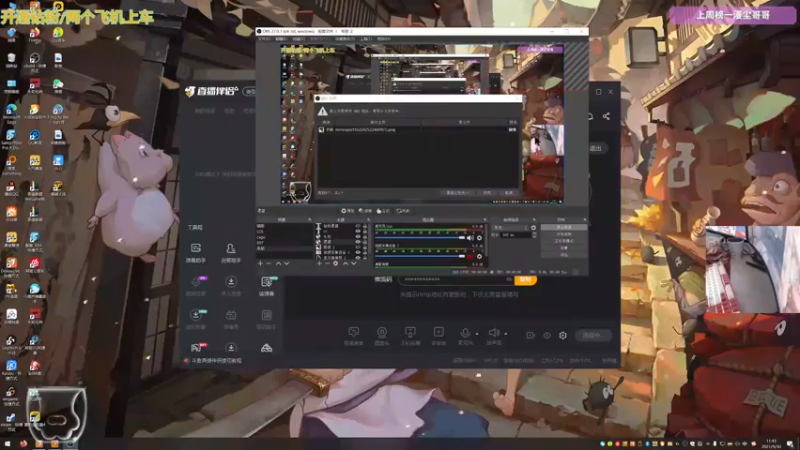Click the record icon beside the 直播伴侣 settings gear
Viewport: 800px width, 450px height.
[x=530, y=335]
